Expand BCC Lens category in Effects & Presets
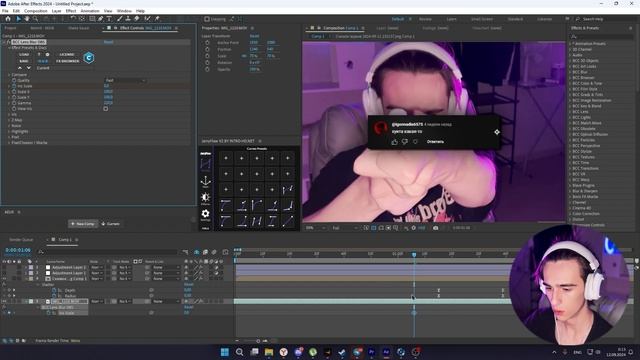The width and height of the screenshot is (640, 360). [x=571, y=111]
